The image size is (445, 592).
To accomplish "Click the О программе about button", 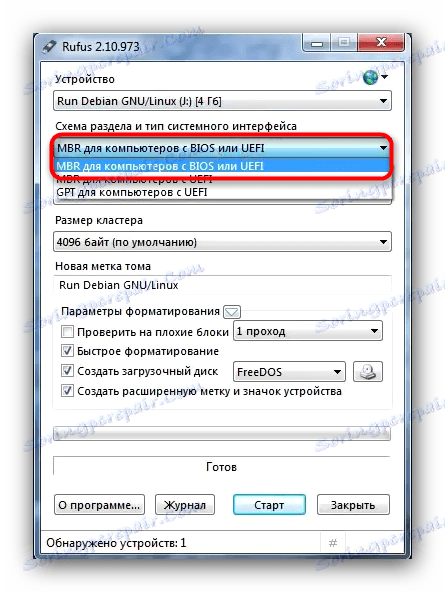I will pyautogui.click(x=99, y=505).
